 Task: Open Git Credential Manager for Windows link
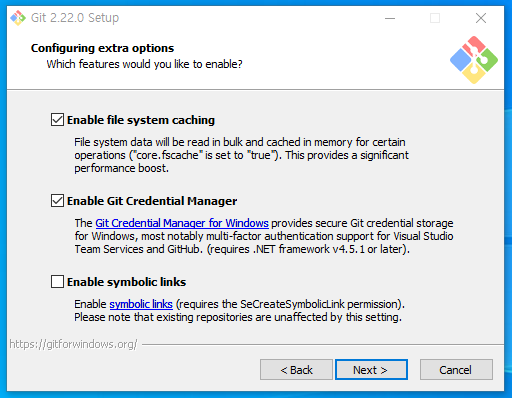click(182, 223)
